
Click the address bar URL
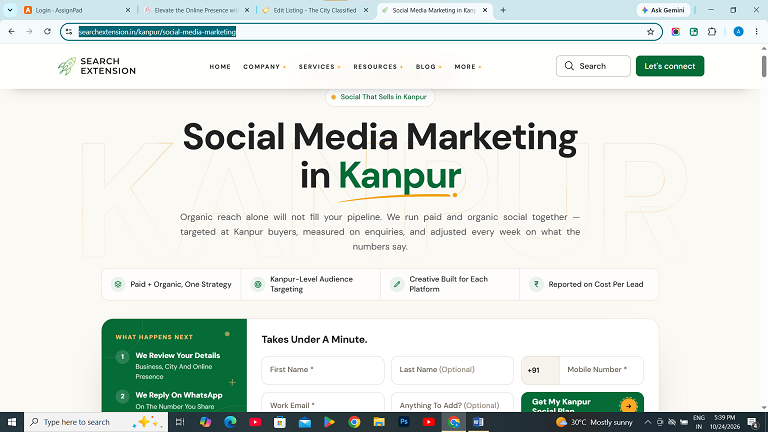click(157, 32)
